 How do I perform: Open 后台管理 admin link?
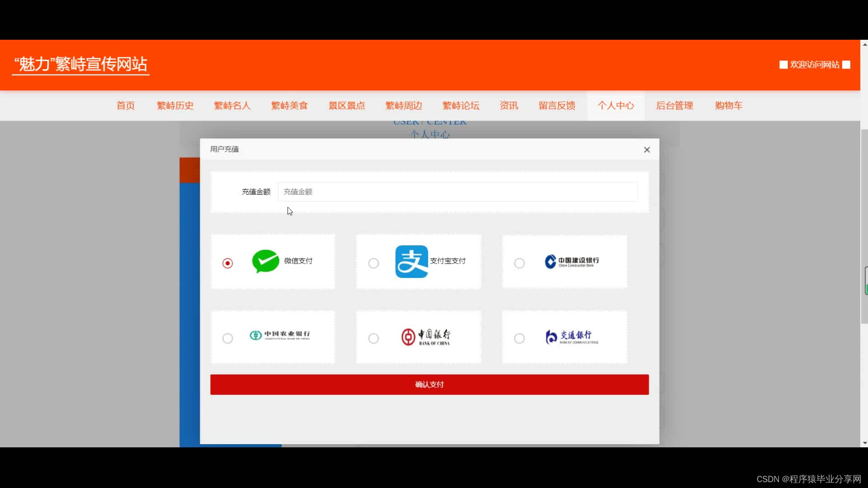(x=675, y=105)
